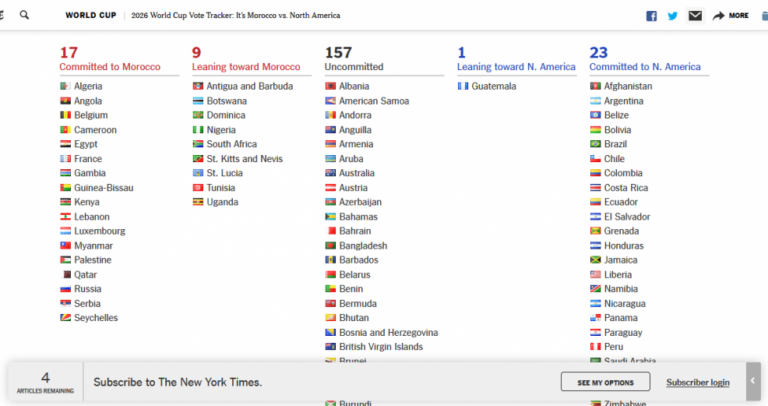
Task: Collapse the subscribe banner with arrow
Action: tap(753, 381)
